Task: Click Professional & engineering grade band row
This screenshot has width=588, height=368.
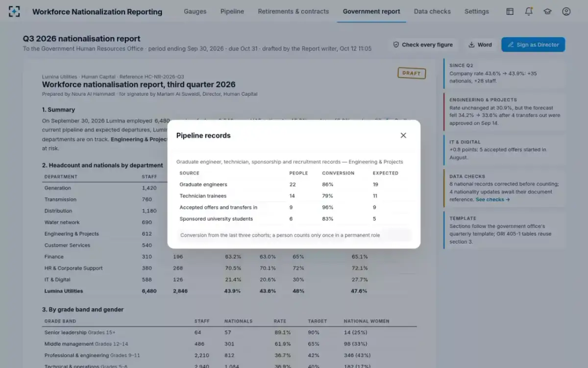Action: click(x=229, y=355)
